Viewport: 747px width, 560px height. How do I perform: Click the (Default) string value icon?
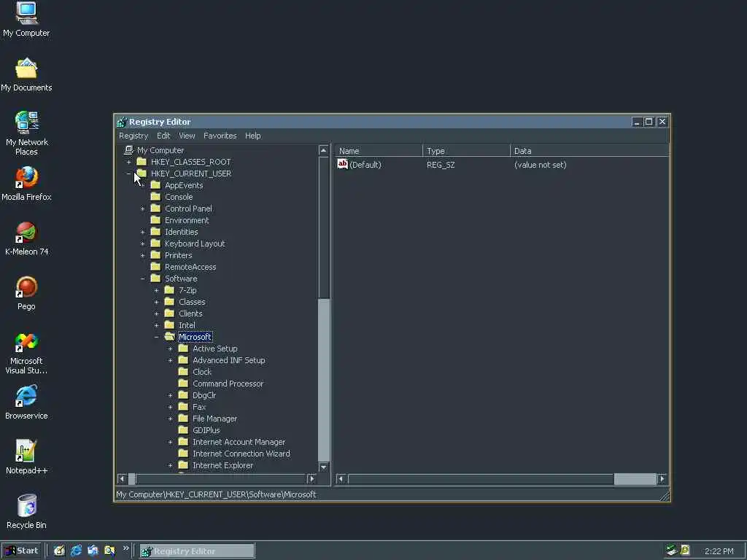[x=343, y=164]
